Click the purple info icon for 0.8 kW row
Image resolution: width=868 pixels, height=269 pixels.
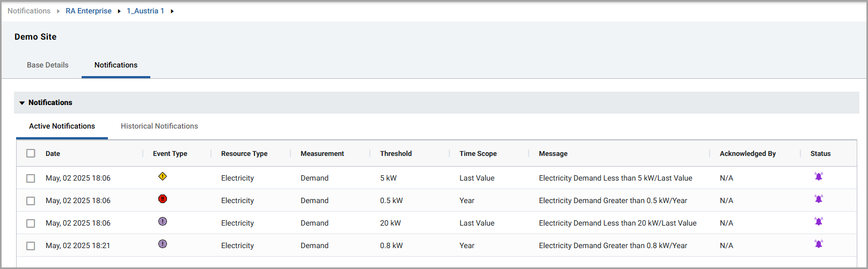click(163, 244)
